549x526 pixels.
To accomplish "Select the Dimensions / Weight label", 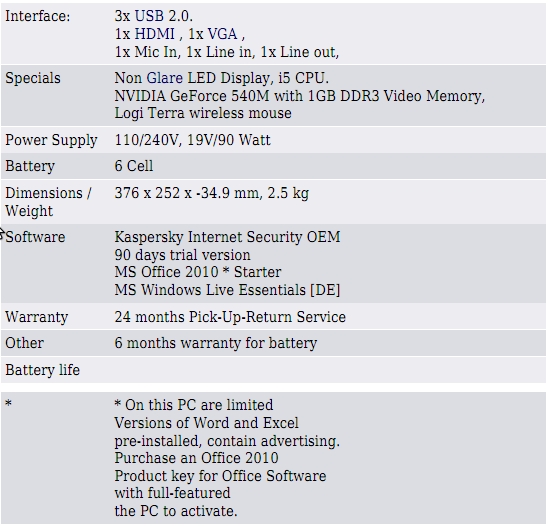I will (x=48, y=202).
